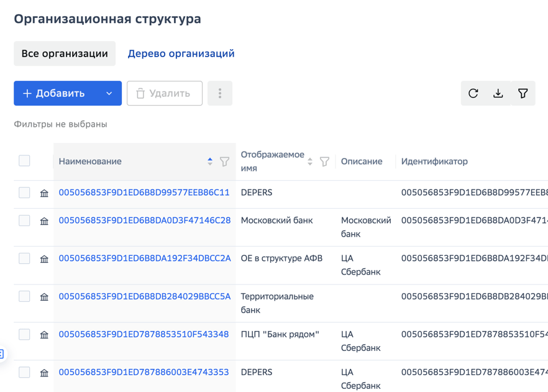Click bank icon in ОЕ в структуре АФВ row
Screen dimensions: 548x392
(44, 259)
